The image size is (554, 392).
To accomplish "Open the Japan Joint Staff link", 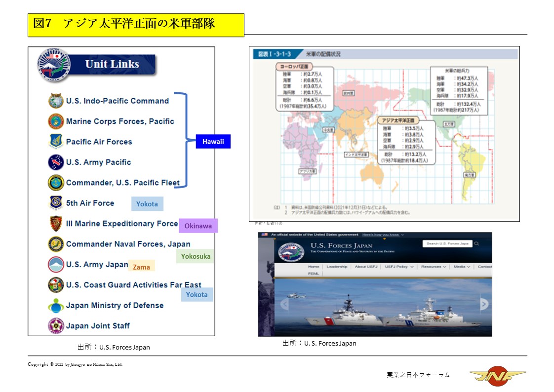I will pyautogui.click(x=98, y=326).
